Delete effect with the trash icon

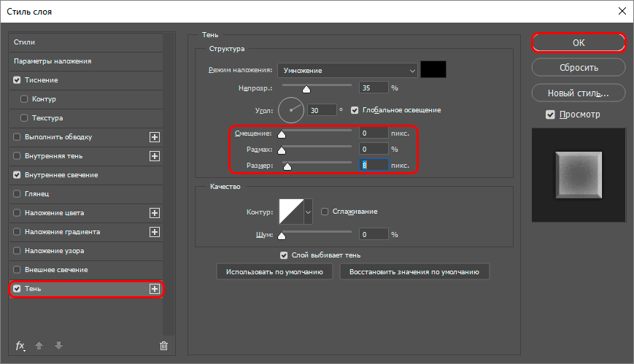(163, 346)
